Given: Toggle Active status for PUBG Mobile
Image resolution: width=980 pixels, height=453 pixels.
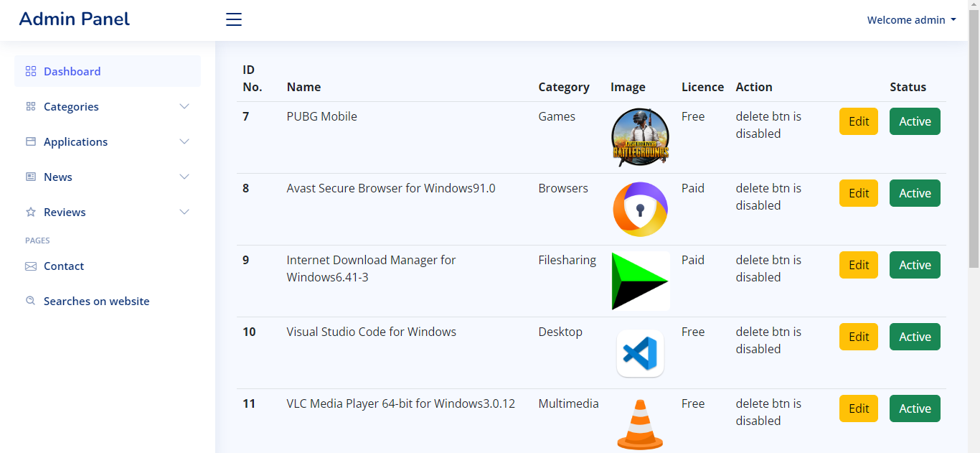Looking at the screenshot, I should pos(915,121).
